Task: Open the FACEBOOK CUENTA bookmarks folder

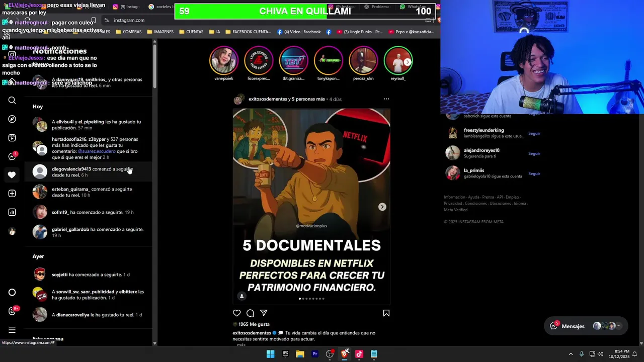Action: coord(248,32)
